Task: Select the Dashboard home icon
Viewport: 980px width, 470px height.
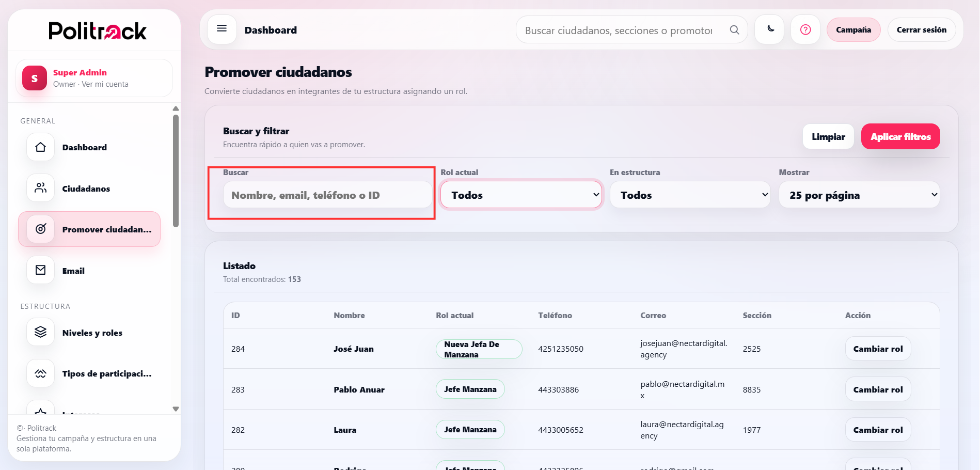Action: pyautogui.click(x=40, y=147)
